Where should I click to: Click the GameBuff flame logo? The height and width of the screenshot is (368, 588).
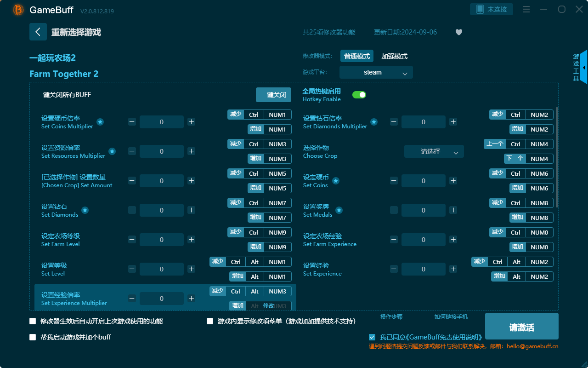click(17, 10)
